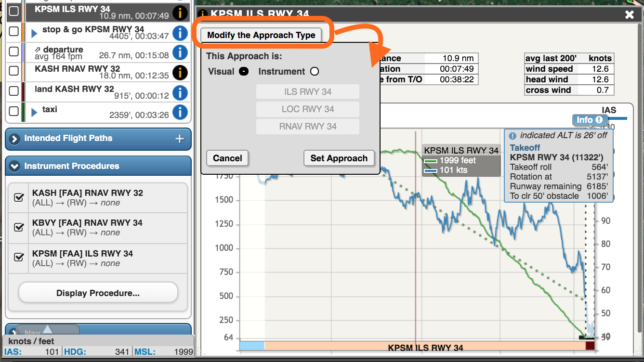The width and height of the screenshot is (644, 362).
Task: Select the Instrument approach radio button
Action: 315,71
